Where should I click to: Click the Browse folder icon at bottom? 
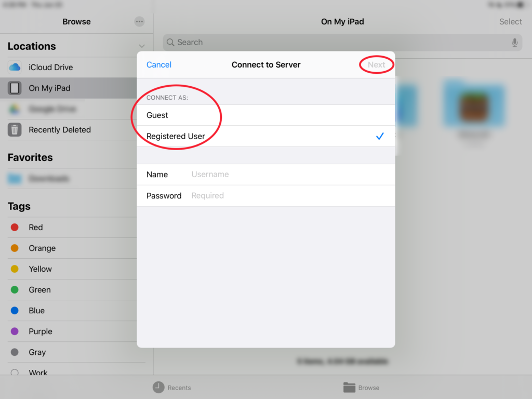[x=349, y=387]
